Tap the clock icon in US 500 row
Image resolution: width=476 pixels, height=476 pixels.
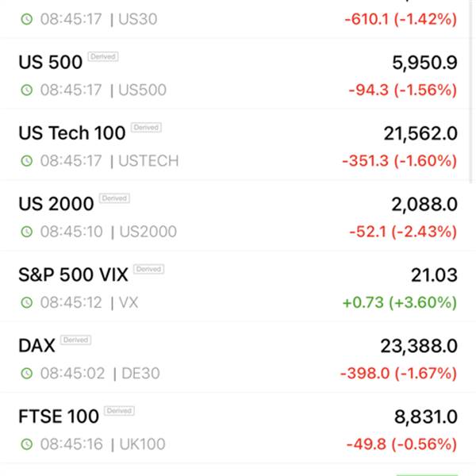pos(27,90)
